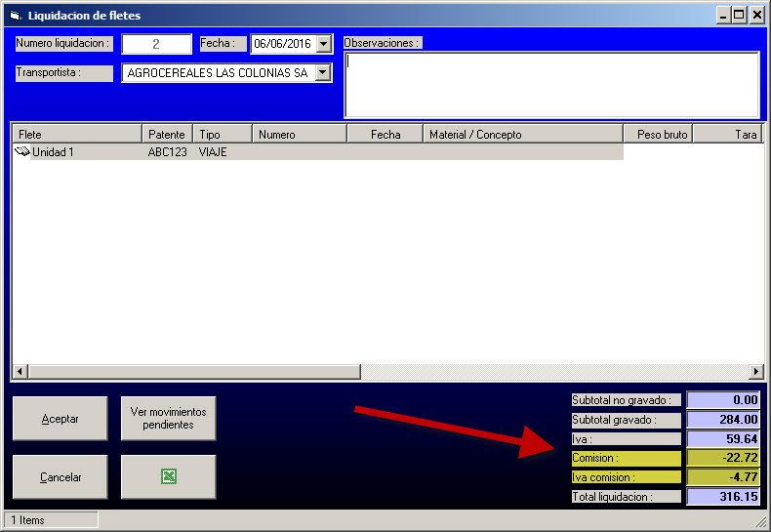
Task: Maximize the Liquidacion de fletes window
Action: pos(739,16)
